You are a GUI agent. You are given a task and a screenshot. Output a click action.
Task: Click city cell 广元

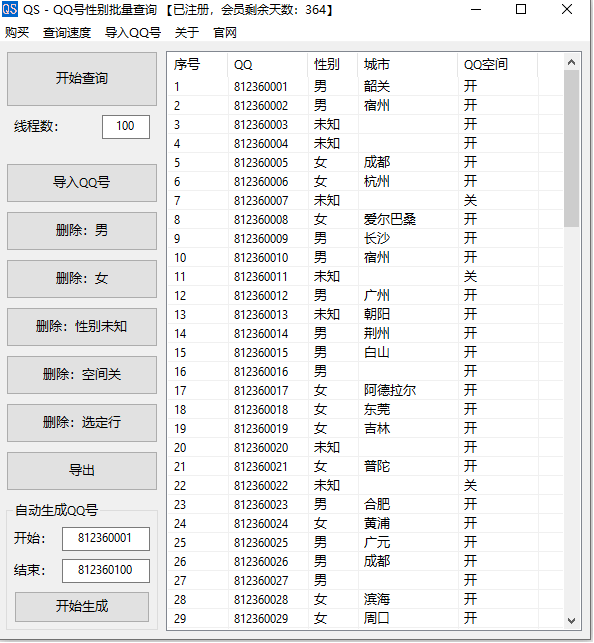click(377, 543)
